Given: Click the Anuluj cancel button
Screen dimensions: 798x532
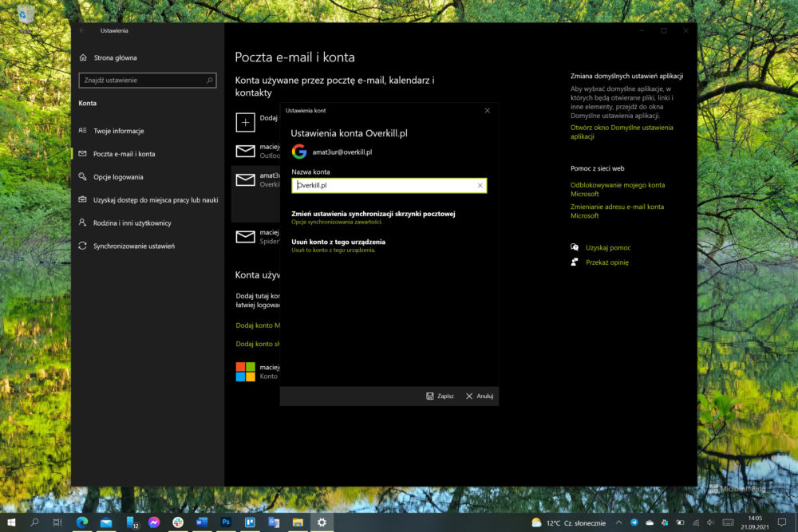Looking at the screenshot, I should pos(480,396).
